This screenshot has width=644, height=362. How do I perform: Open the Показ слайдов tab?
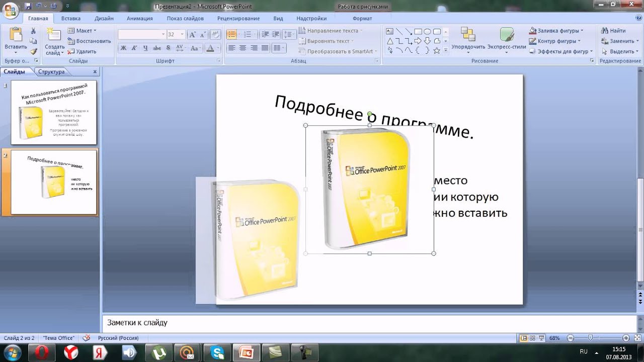[x=185, y=18]
